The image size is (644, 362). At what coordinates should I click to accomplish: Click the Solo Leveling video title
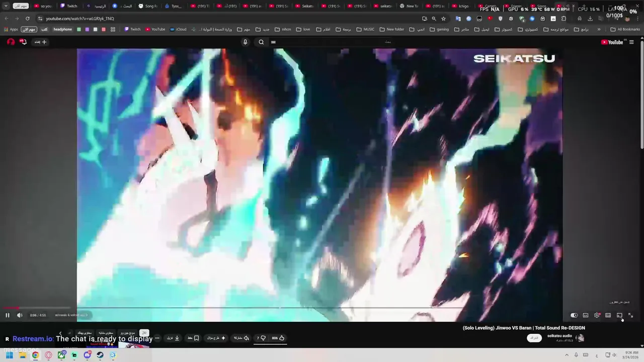coord(524,328)
